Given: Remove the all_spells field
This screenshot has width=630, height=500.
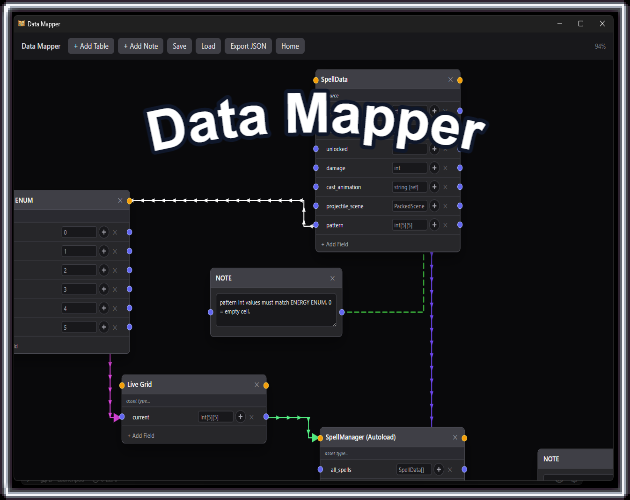Looking at the screenshot, I should [x=450, y=469].
